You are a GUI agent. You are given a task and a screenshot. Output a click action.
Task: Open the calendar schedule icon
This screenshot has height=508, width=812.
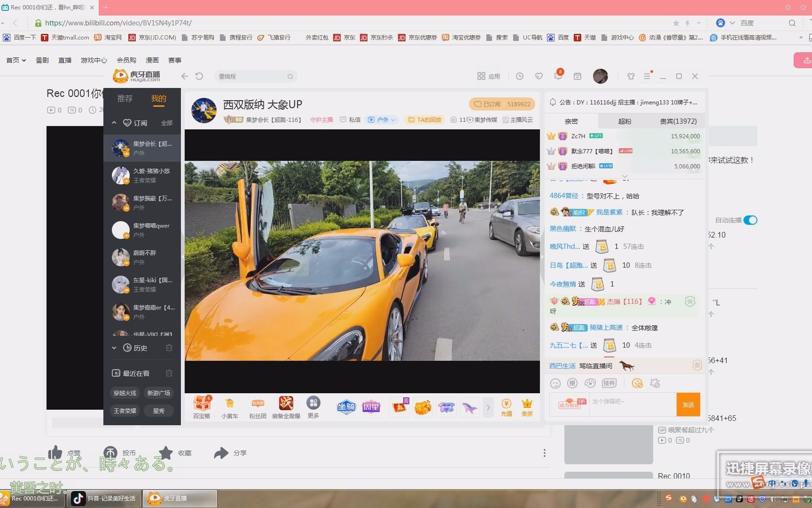[x=578, y=76]
